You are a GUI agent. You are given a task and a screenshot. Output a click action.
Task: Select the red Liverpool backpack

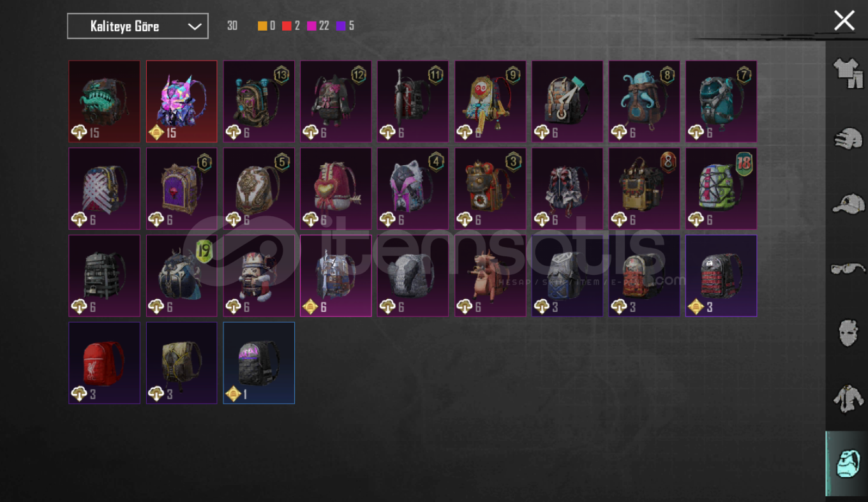[x=104, y=363]
